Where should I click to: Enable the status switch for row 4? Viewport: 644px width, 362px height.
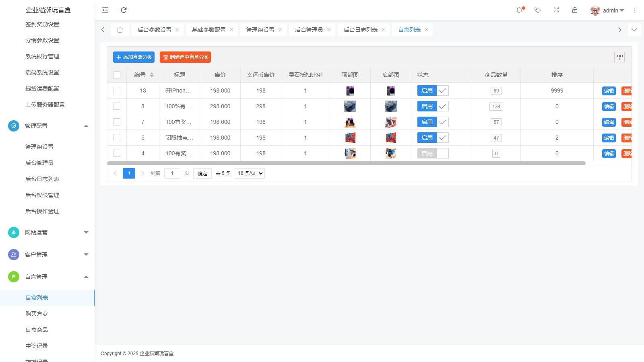click(433, 153)
